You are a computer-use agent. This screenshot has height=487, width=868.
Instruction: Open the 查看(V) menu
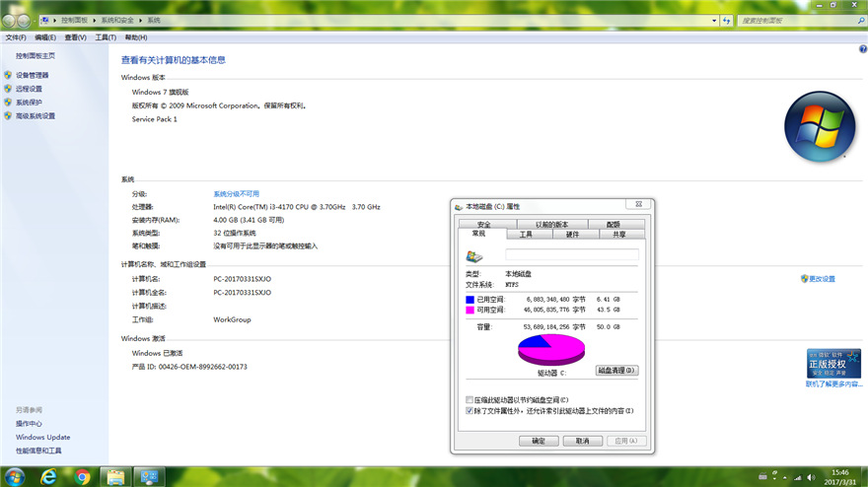(75, 37)
